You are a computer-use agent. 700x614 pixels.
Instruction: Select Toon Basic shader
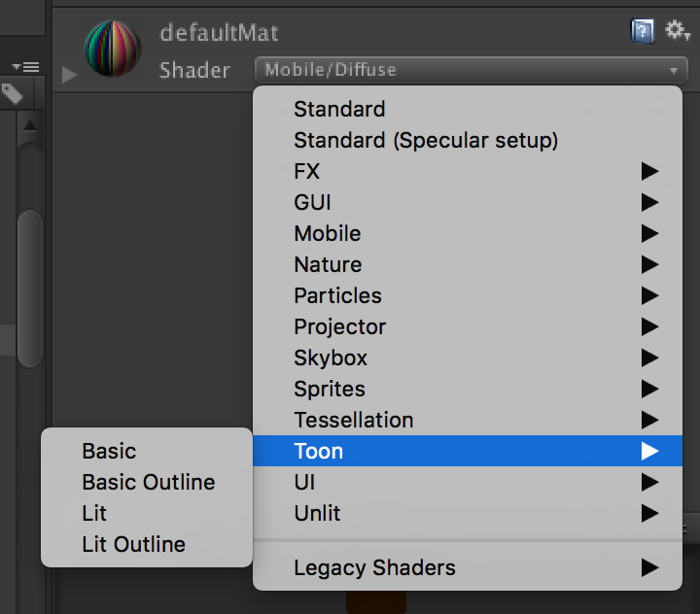coord(109,451)
